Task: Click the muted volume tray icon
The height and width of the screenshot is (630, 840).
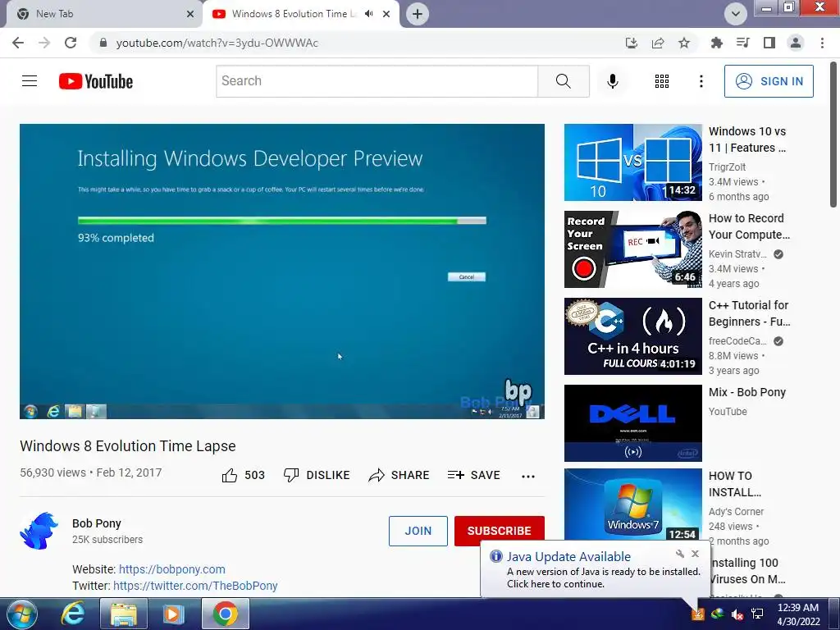Action: coord(737,614)
